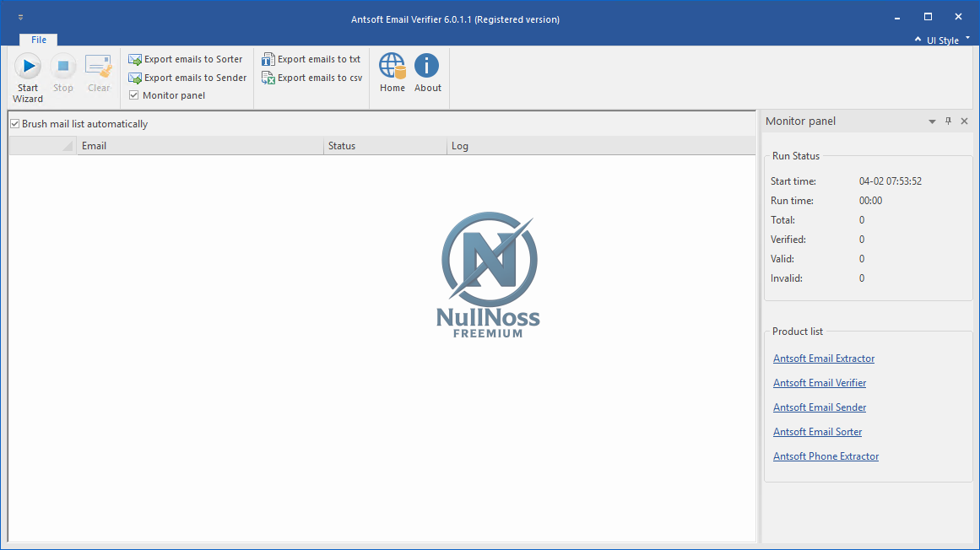Click Export emails to Sorter
Screen dimensions: 980x550
tap(186, 59)
